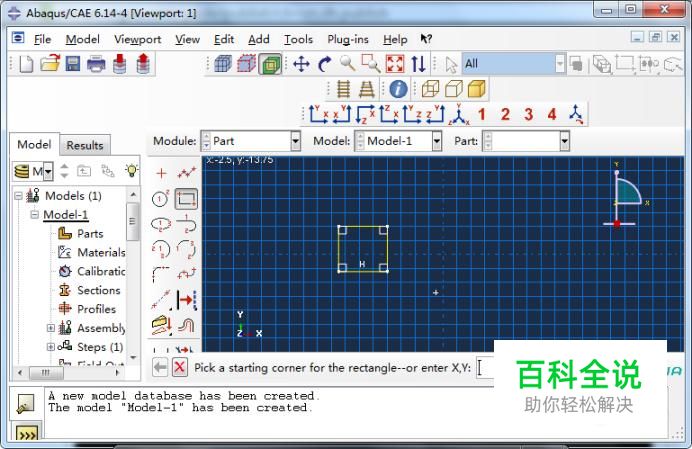
Task: Collapse the Model-1 tree node
Action: [x=34, y=215]
